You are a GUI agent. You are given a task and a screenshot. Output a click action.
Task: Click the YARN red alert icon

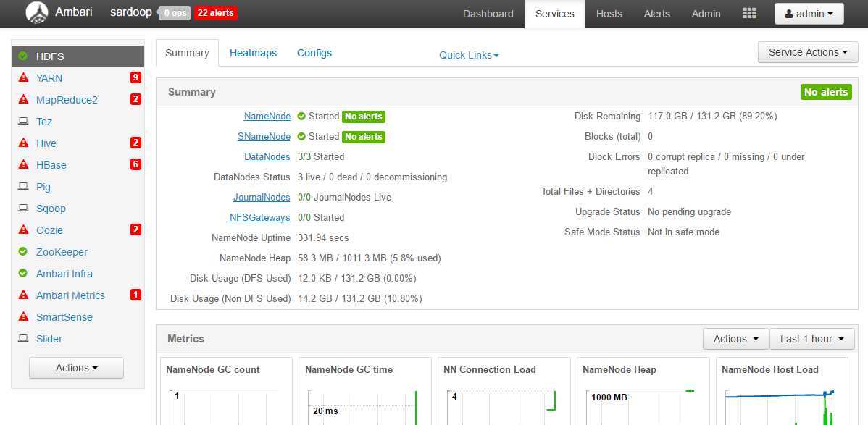click(x=23, y=77)
